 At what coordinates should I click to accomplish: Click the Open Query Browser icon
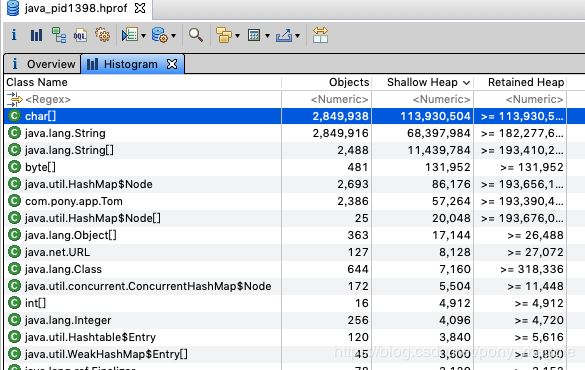[x=160, y=35]
